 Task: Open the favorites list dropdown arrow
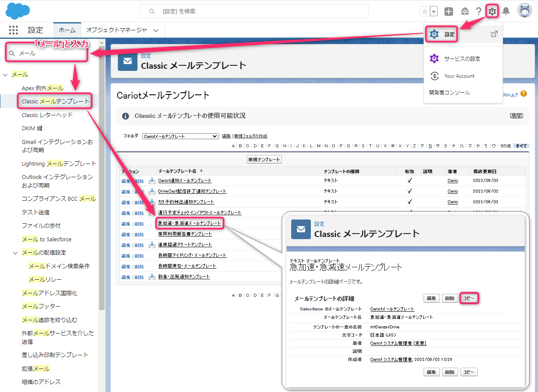pyautogui.click(x=434, y=12)
